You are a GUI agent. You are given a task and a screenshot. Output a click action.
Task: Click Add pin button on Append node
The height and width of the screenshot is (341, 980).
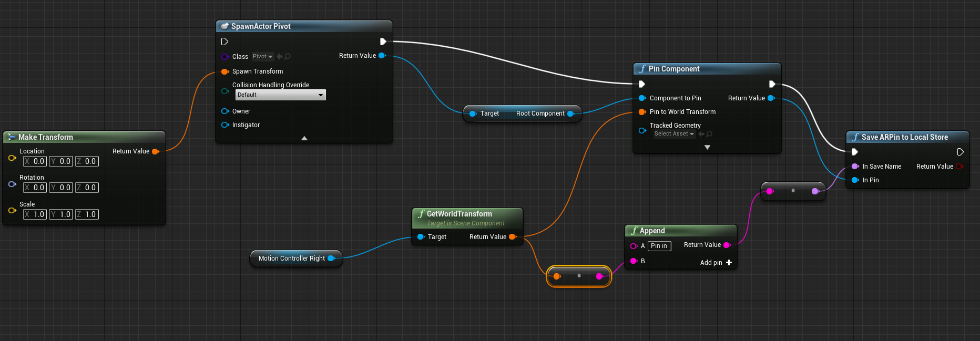coord(716,263)
